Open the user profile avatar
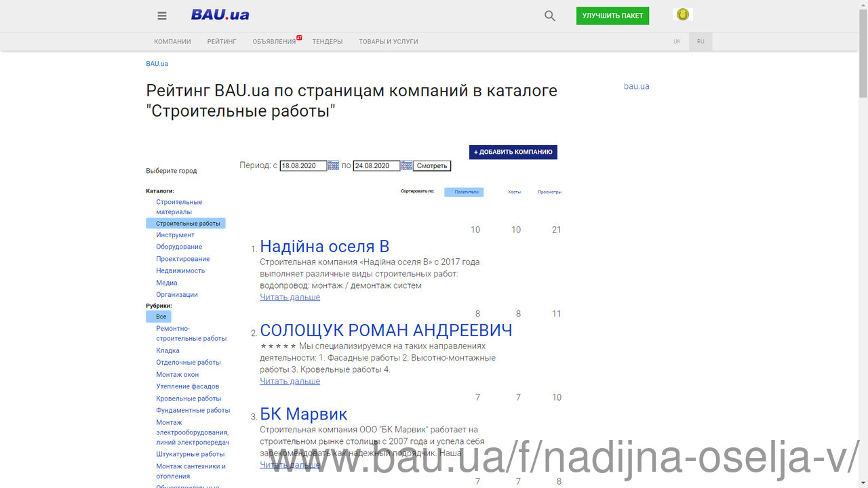868x488 pixels. 683,14
